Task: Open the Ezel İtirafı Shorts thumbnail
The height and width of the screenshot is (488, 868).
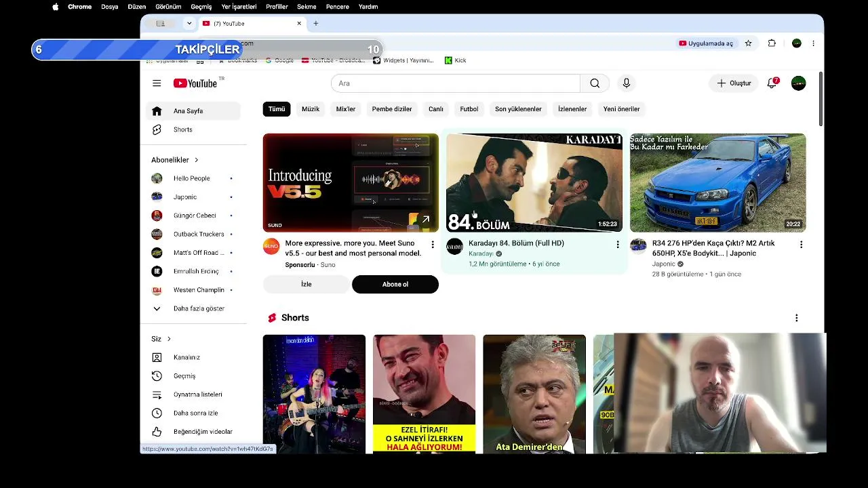Action: pyautogui.click(x=425, y=394)
